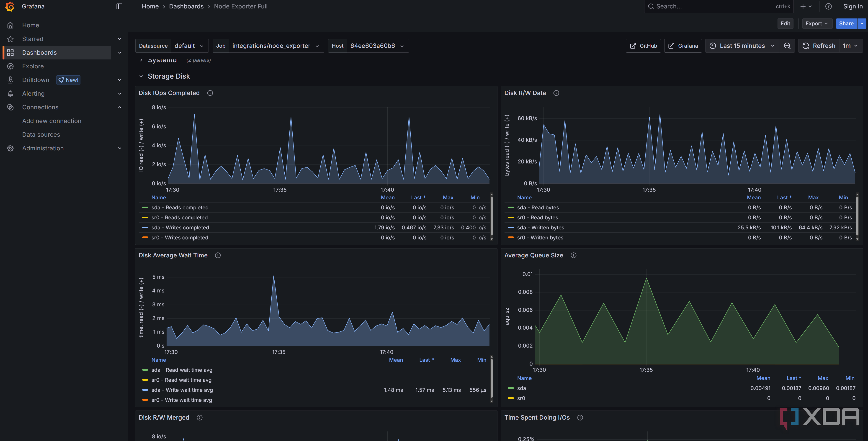Open the GitHub external link
Screen dimensions: 868x441
(643, 46)
